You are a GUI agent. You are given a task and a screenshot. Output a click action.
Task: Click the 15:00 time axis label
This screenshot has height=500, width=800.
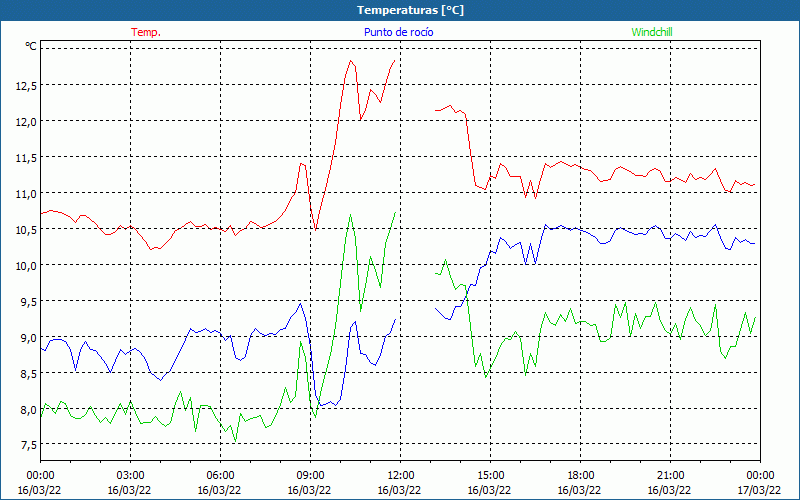point(490,476)
